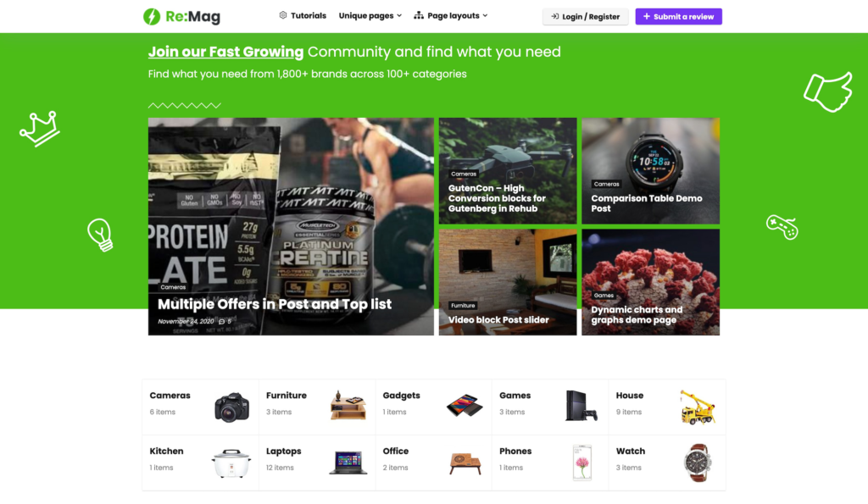Image resolution: width=868 pixels, height=504 pixels.
Task: Open the Laptops category laptop image
Action: point(348,462)
